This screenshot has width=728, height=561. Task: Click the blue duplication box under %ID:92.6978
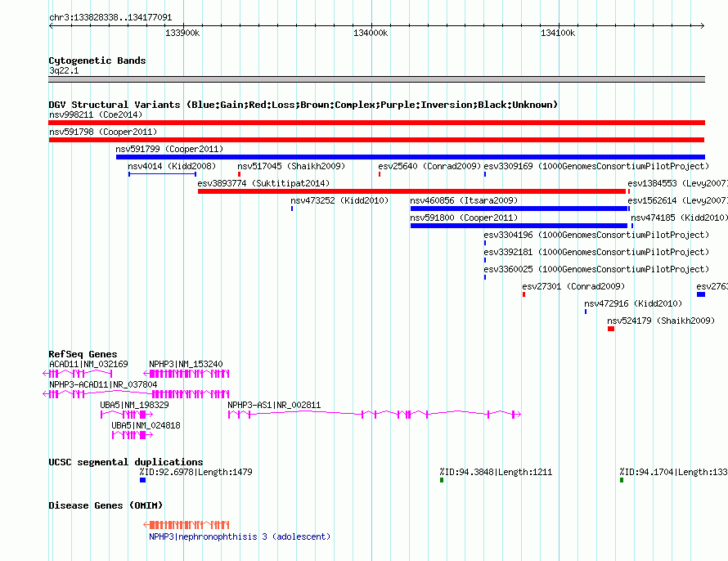pyautogui.click(x=142, y=480)
